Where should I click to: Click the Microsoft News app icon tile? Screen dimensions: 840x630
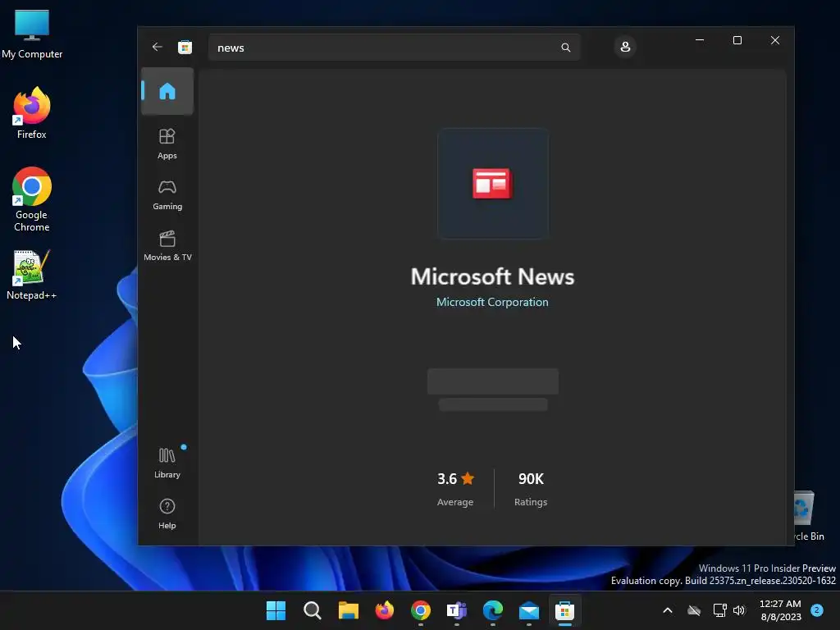click(493, 183)
